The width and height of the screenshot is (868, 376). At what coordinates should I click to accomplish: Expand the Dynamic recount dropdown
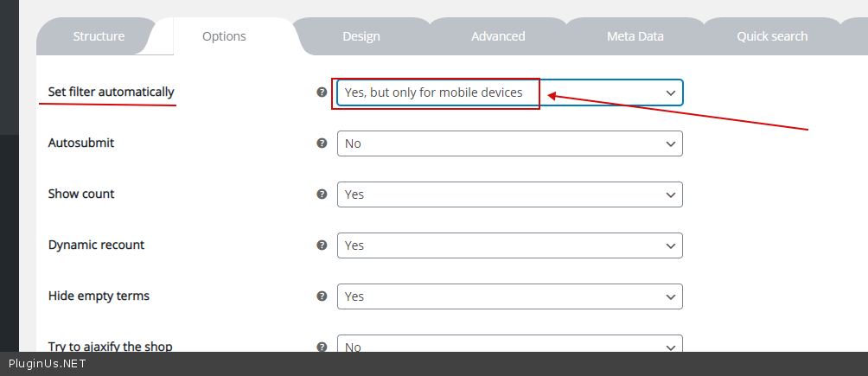509,245
